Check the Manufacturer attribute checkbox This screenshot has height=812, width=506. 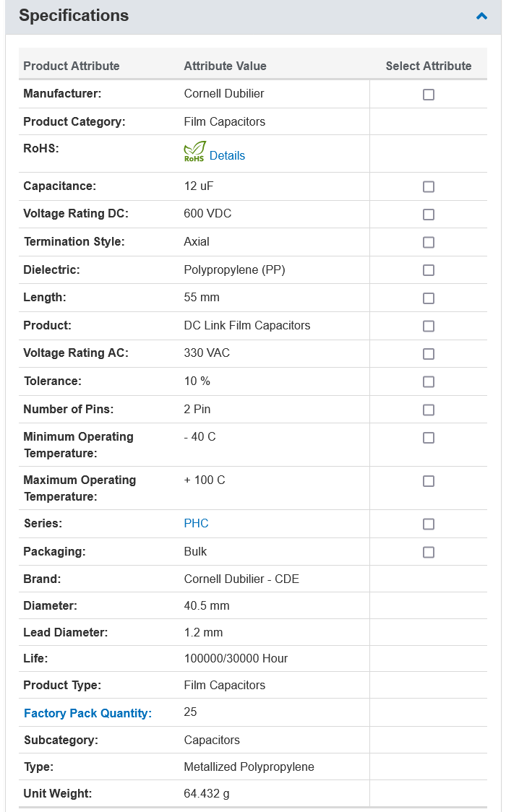429,94
